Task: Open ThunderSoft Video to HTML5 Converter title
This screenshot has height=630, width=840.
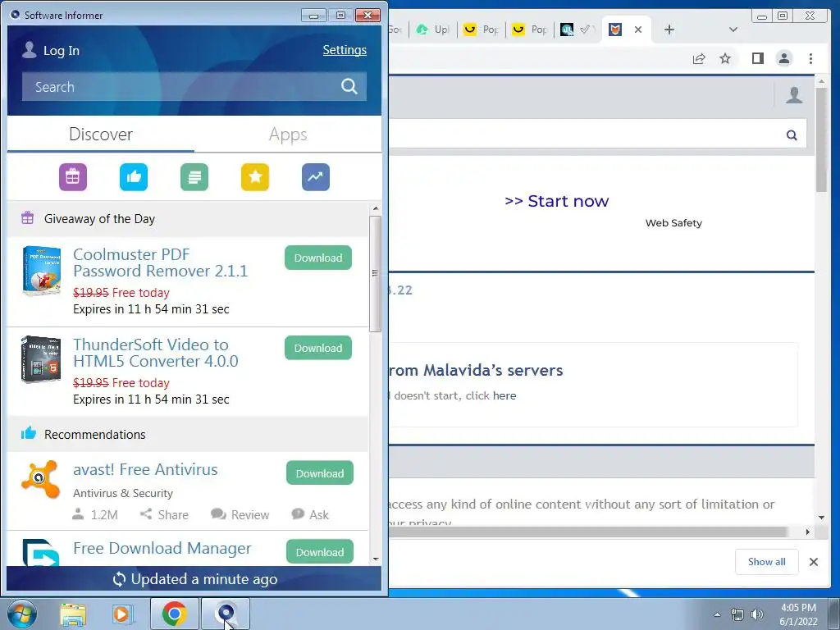Action: (x=155, y=353)
